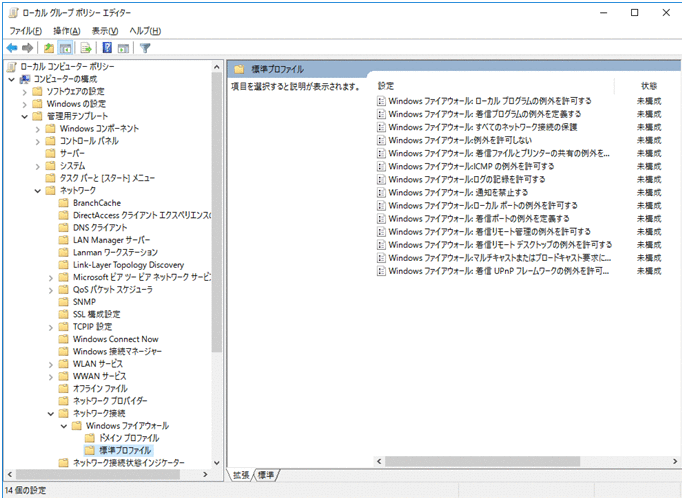Image resolution: width=685 pixels, height=503 pixels.
Task: Toggle the Show/Hide action pane icon
Action: (123, 48)
